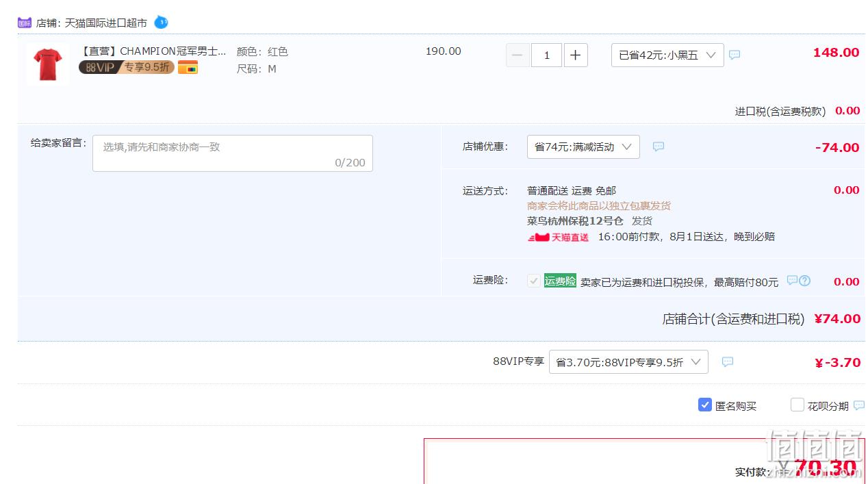Click comment icon beside 88VIP dropdown

[728, 361]
